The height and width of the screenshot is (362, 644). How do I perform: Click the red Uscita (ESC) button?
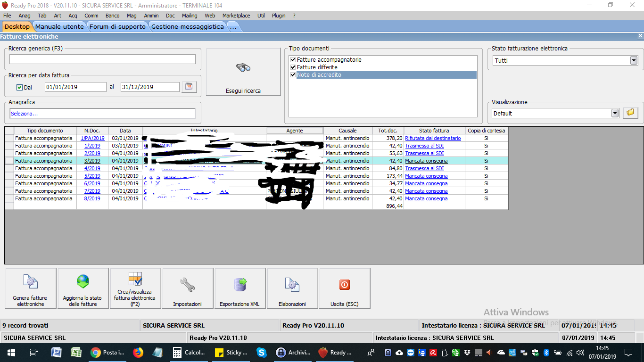click(345, 288)
